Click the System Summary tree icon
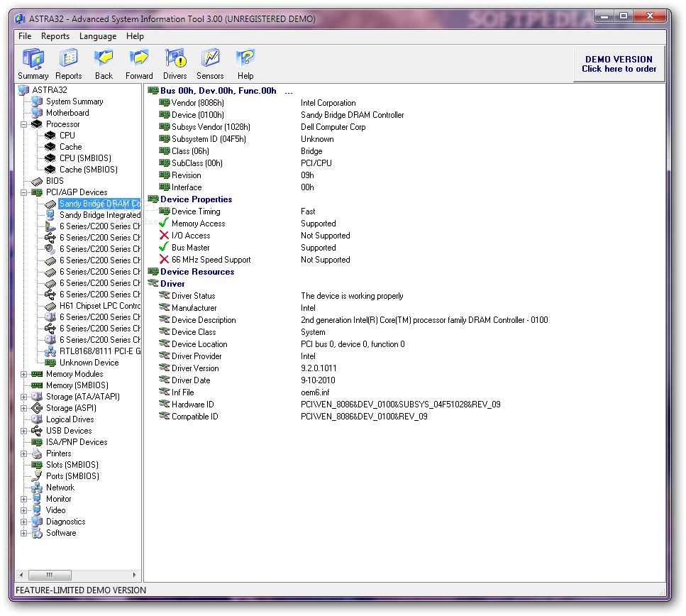This screenshot has height=616, width=686. pos(37,101)
